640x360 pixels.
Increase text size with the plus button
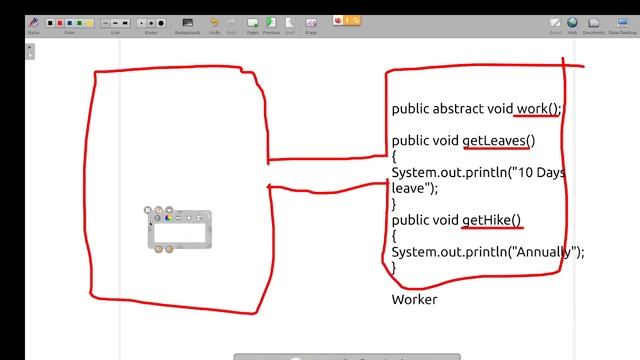[189, 218]
